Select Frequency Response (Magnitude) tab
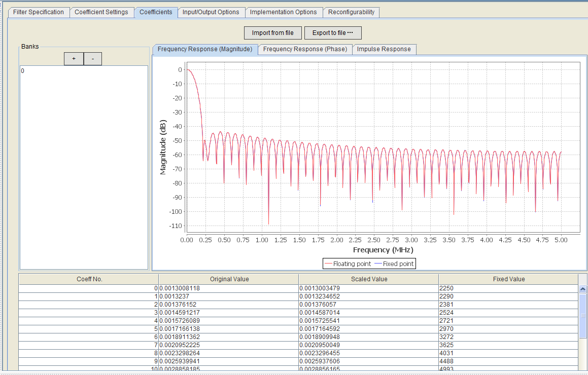588x375 pixels. [204, 49]
